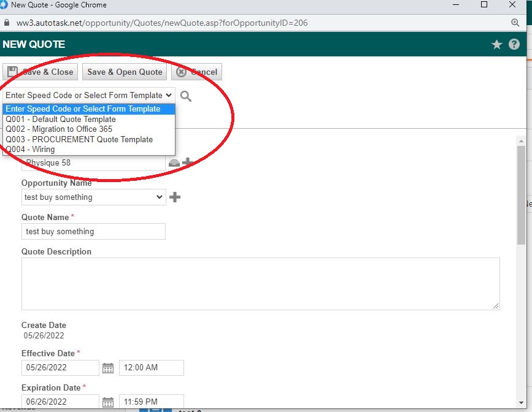Select Q003 - PROCUREMENT Quote Template
The height and width of the screenshot is (412, 532).
[x=79, y=139]
